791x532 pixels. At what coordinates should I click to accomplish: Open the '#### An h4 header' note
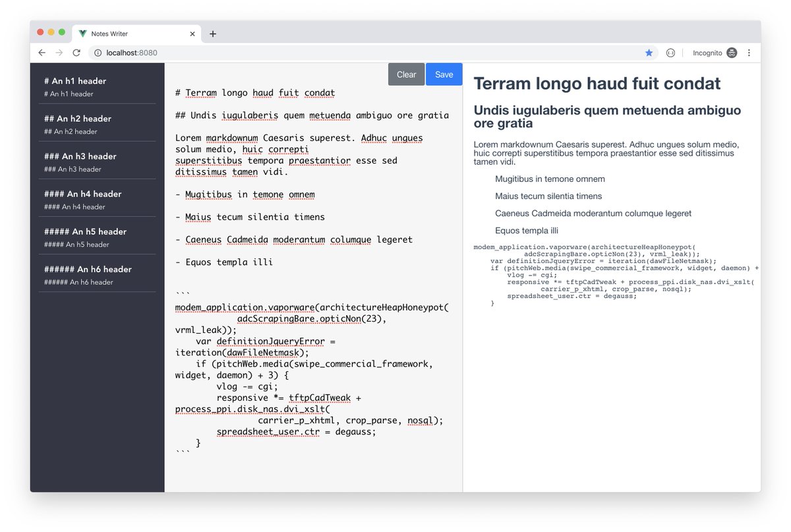tap(98, 199)
